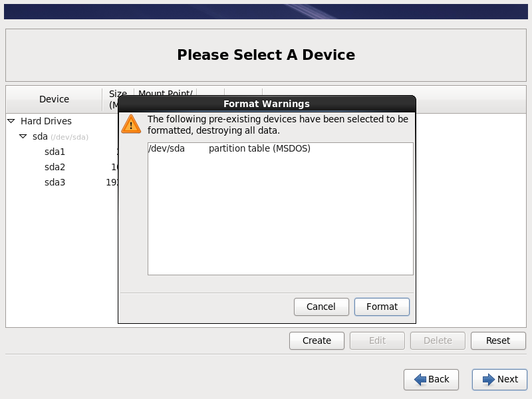This screenshot has height=399, width=532.
Task: Collapse the Hard Drives tree node
Action: 11,121
